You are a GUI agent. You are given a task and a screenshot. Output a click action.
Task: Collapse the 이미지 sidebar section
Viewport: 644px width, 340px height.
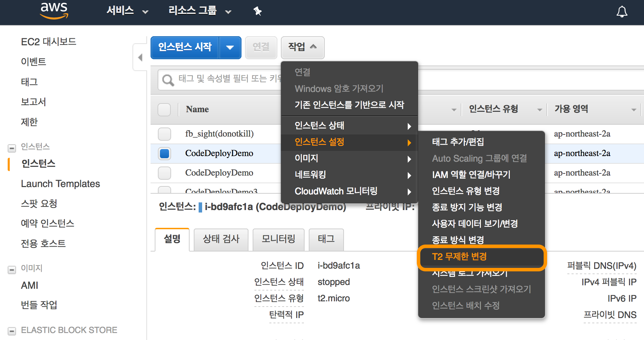[x=12, y=270]
